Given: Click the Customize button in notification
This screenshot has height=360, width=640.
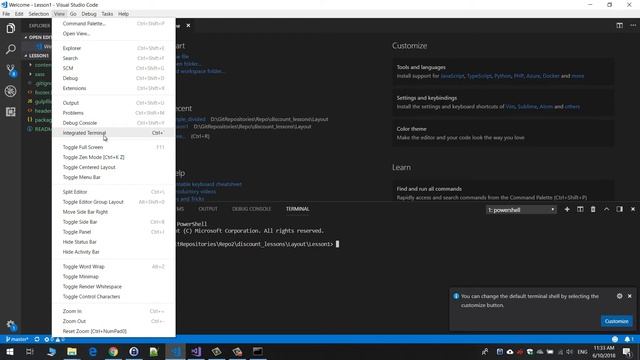Looking at the screenshot, I should (616, 321).
